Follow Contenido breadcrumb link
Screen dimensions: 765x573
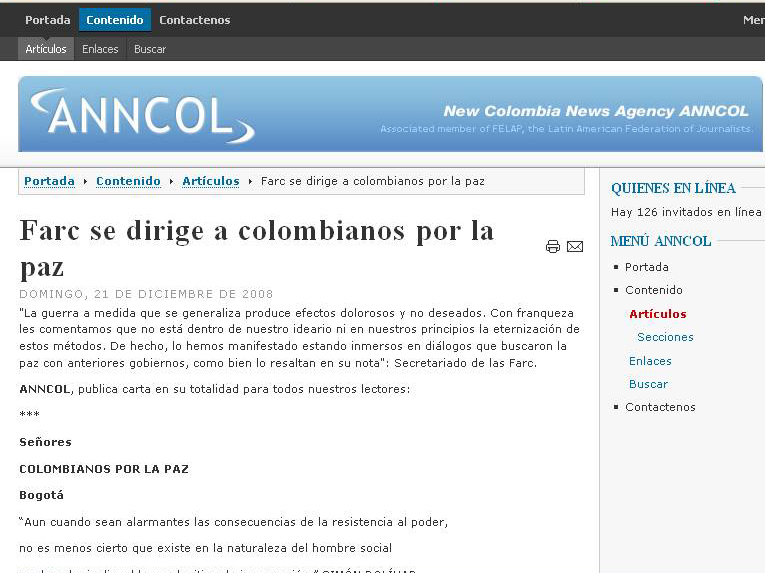click(128, 181)
